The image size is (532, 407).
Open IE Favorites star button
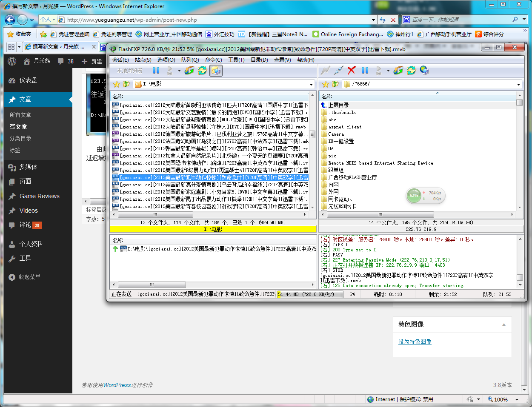20,34
